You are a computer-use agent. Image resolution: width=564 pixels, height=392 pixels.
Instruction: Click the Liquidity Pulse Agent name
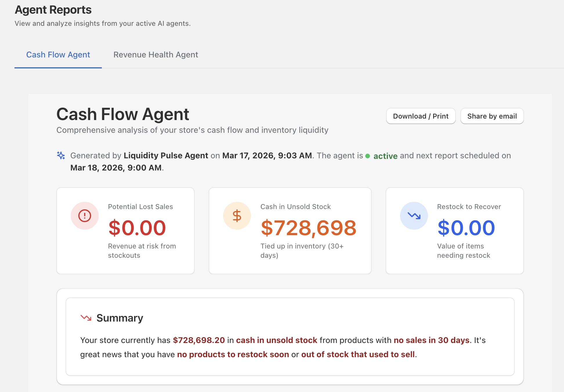(166, 156)
